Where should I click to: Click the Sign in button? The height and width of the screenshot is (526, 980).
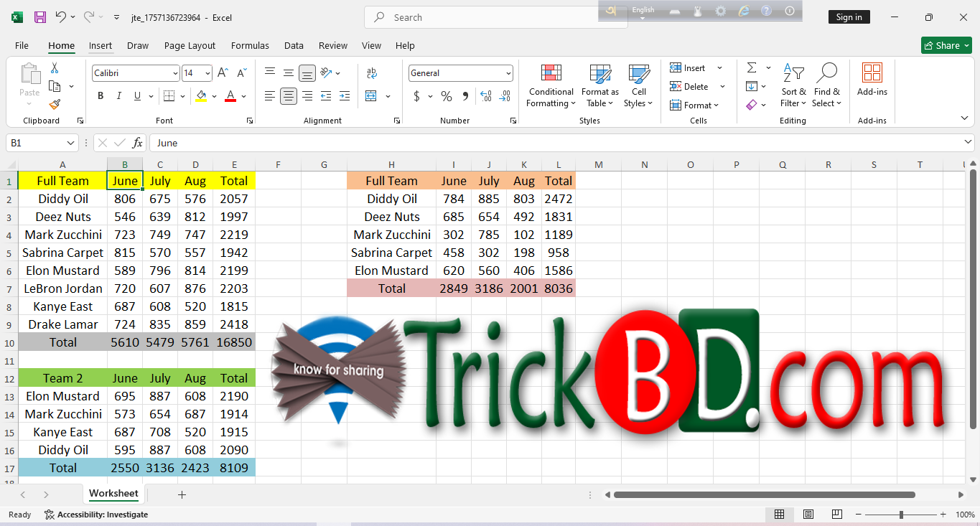[x=849, y=17]
